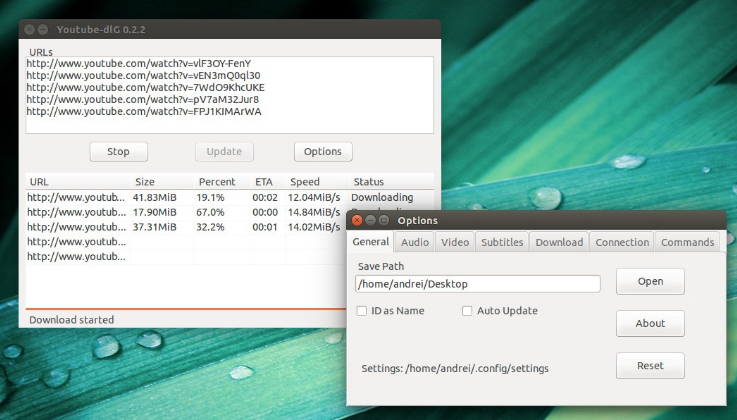The height and width of the screenshot is (420, 737).
Task: Open the Video tab
Action: coord(455,242)
